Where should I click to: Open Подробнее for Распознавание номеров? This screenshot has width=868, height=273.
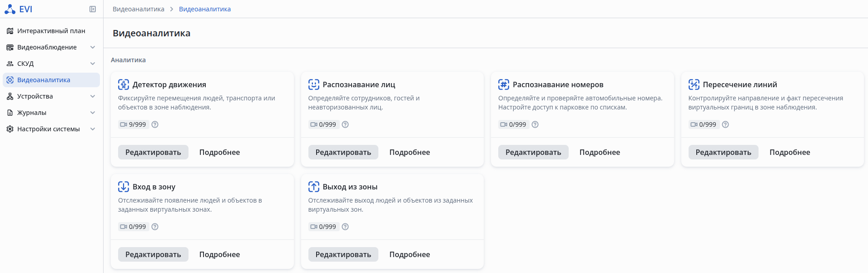pyautogui.click(x=600, y=152)
